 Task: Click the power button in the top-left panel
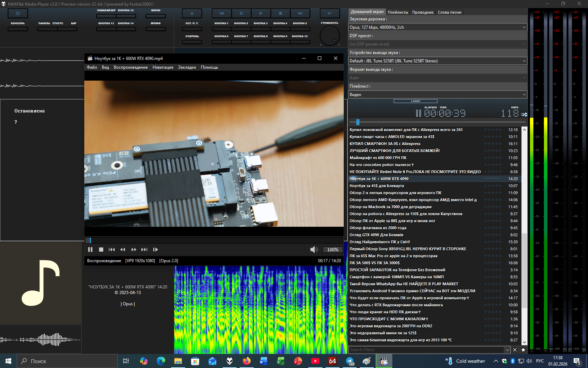[17, 13]
